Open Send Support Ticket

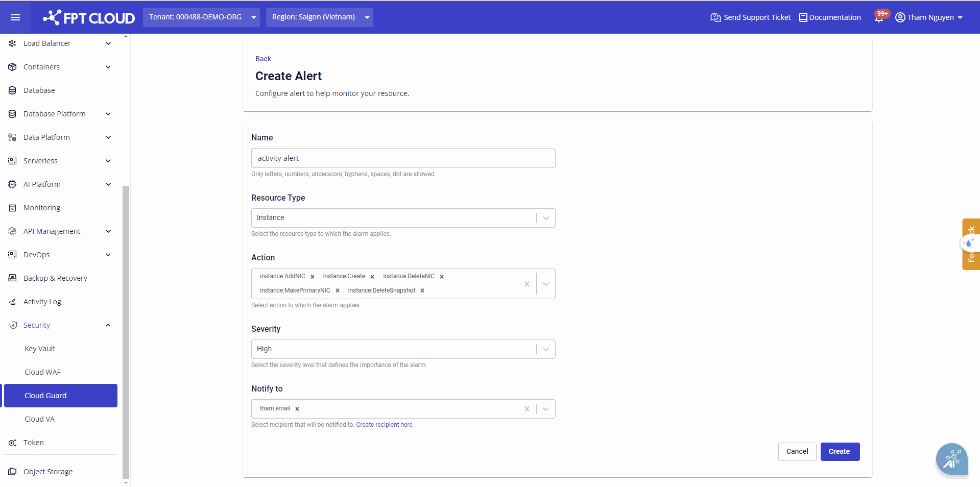click(x=750, y=17)
